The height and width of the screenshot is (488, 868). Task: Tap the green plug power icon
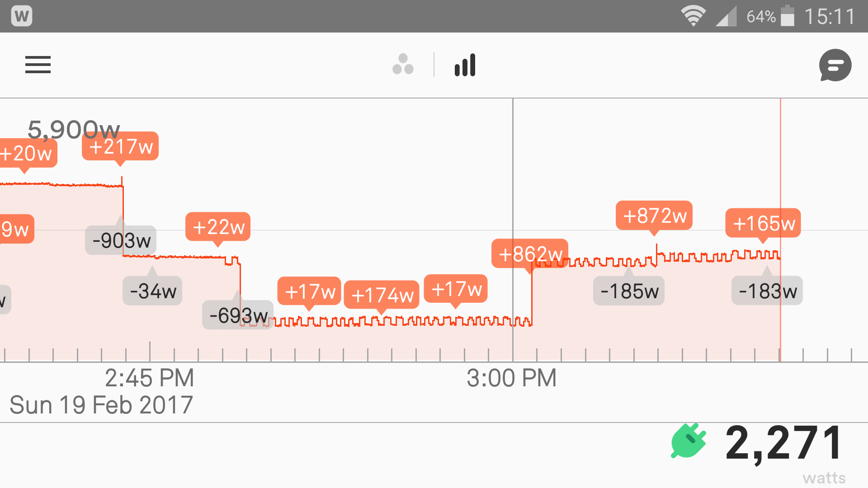click(x=689, y=441)
